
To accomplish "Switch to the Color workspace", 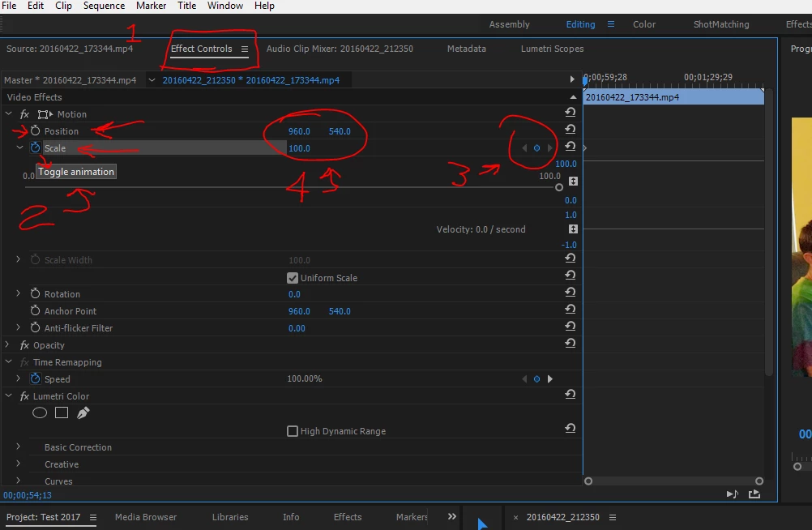I will [x=644, y=24].
